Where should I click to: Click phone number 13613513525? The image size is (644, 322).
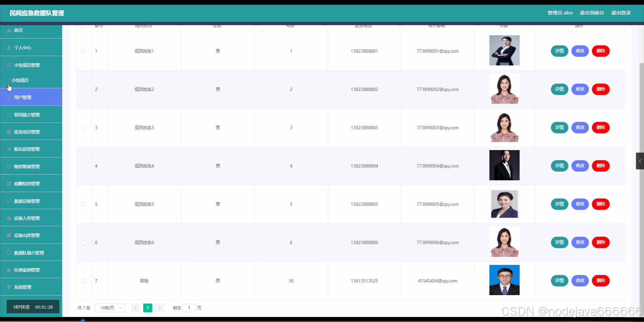364,281
